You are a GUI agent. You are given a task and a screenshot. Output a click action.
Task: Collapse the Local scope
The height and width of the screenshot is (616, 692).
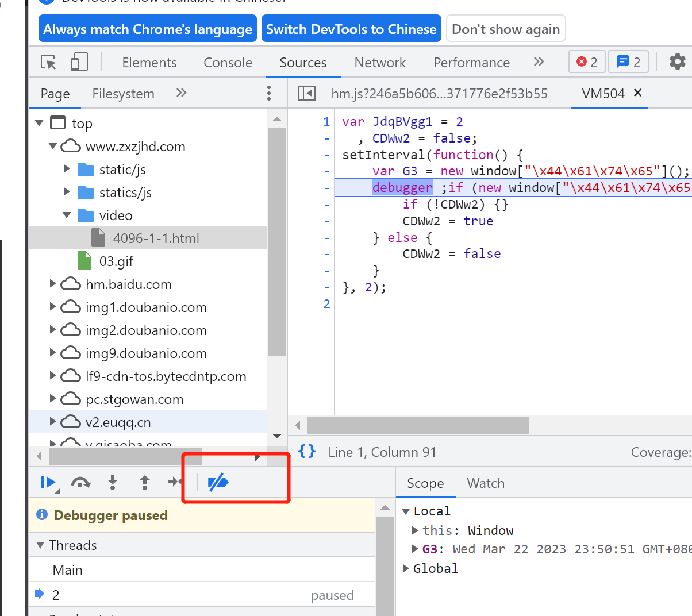[x=406, y=511]
